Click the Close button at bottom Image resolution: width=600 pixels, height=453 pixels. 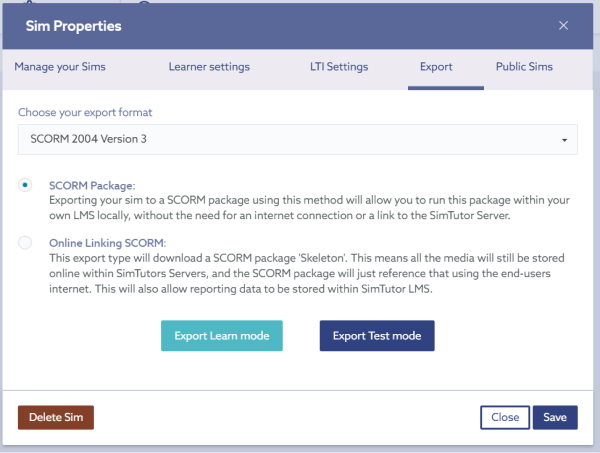coord(505,417)
